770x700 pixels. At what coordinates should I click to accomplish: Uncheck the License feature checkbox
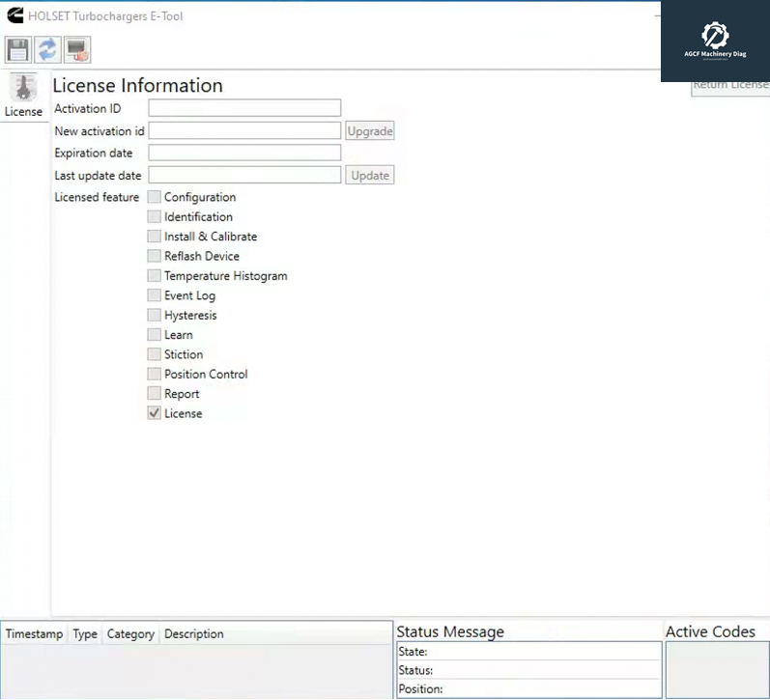tap(155, 413)
